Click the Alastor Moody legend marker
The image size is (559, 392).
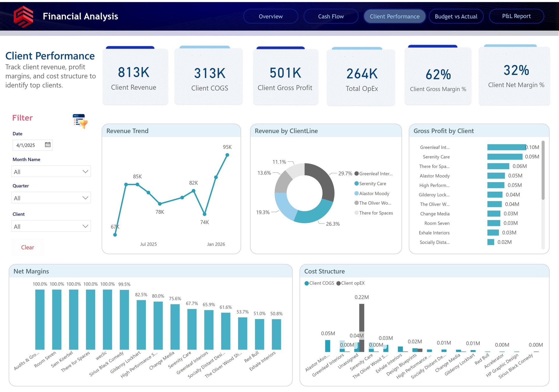tap(356, 193)
